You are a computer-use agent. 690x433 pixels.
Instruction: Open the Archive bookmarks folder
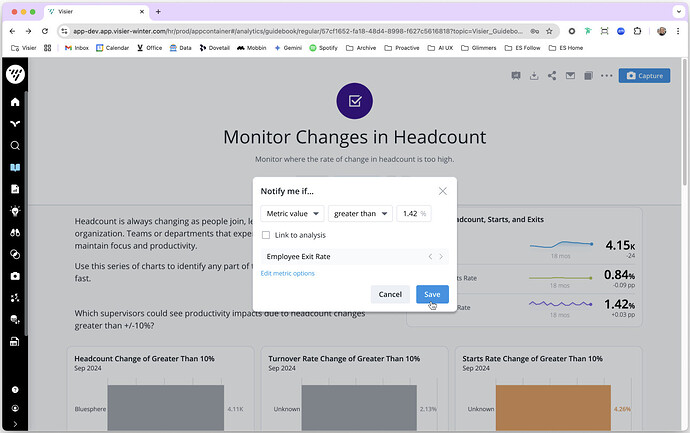click(x=361, y=48)
